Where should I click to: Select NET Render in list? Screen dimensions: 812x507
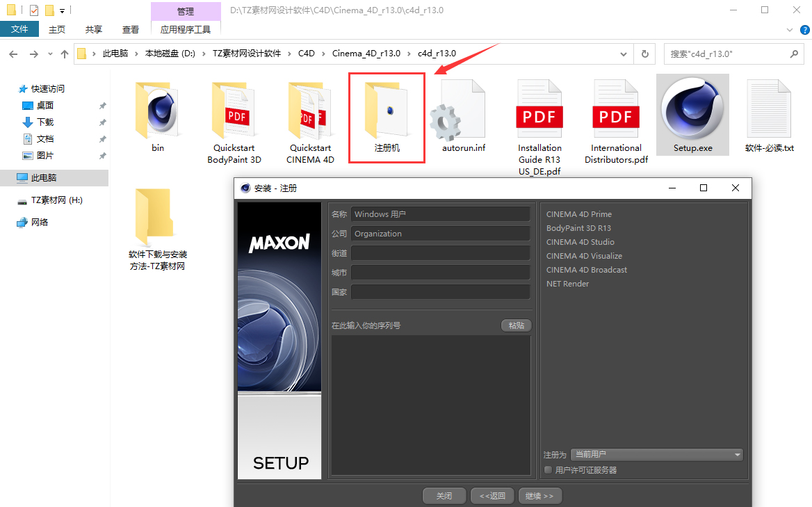tap(567, 284)
